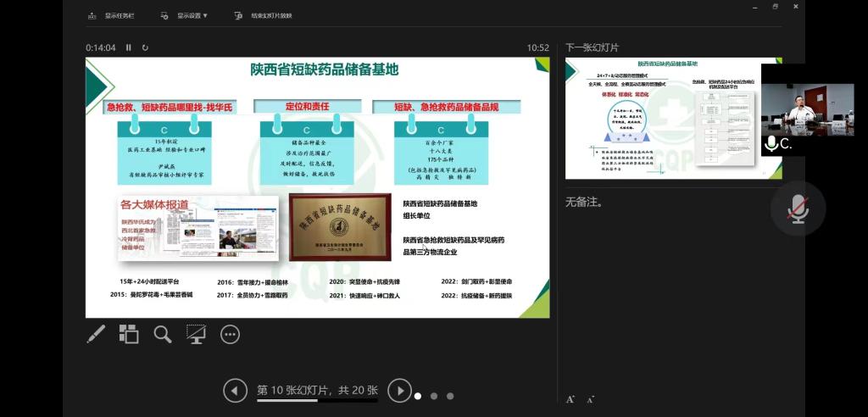Click the mic indicator on speaker video

click(x=771, y=144)
